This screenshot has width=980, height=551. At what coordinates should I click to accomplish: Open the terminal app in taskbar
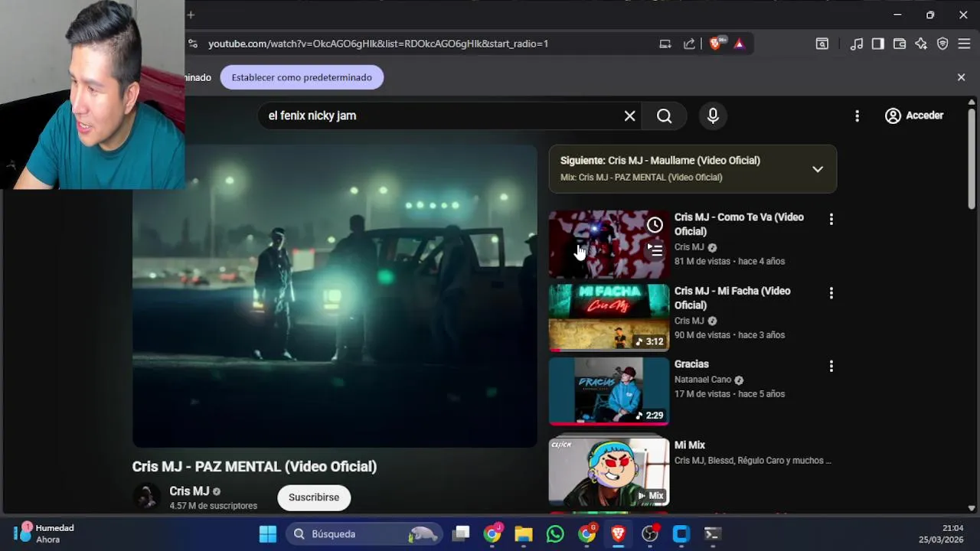coord(712,534)
